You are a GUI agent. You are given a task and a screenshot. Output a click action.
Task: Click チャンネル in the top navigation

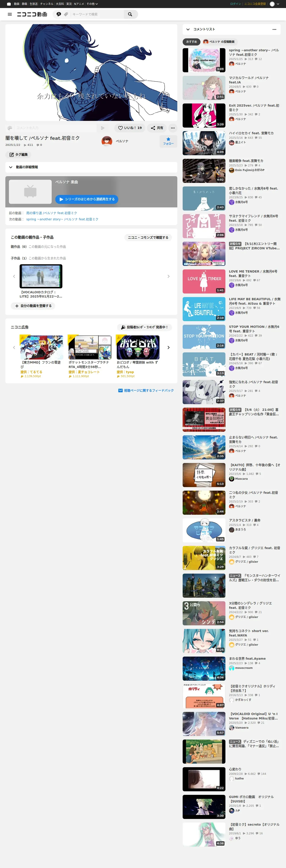(x=46, y=4)
